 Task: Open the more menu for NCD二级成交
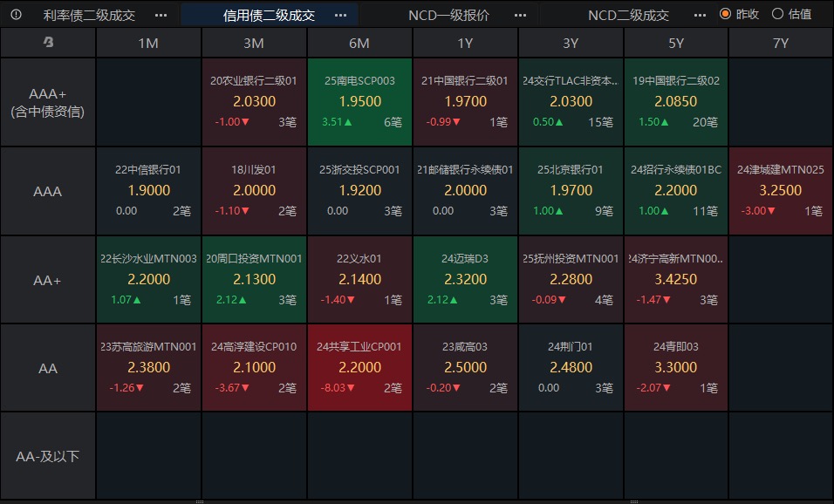click(700, 16)
